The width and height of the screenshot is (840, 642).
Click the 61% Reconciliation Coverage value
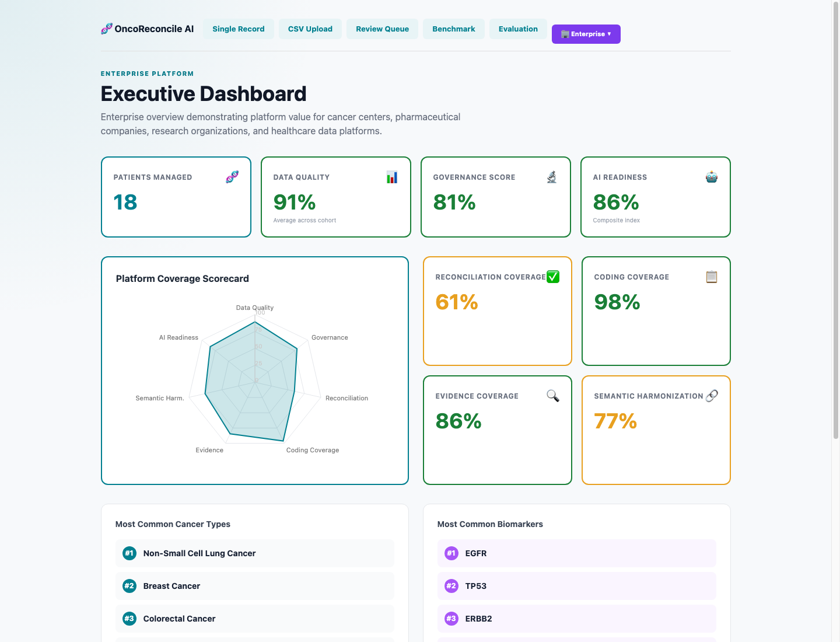[x=457, y=302]
